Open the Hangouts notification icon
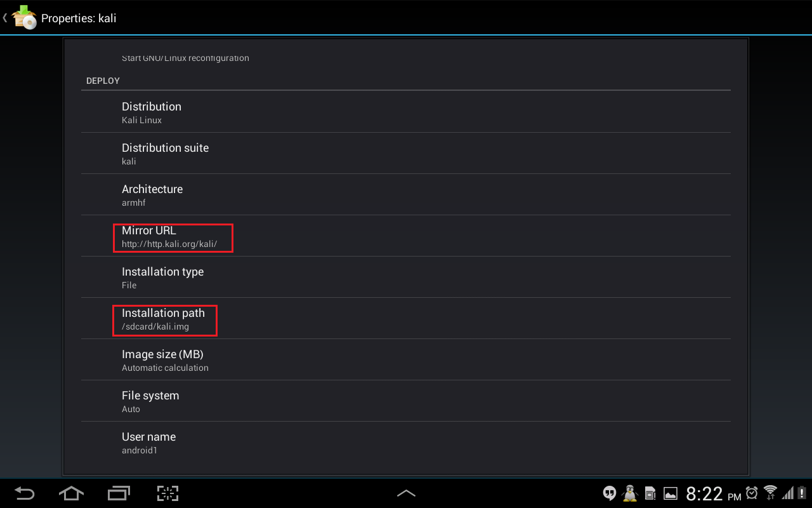The width and height of the screenshot is (812, 508). (610, 493)
